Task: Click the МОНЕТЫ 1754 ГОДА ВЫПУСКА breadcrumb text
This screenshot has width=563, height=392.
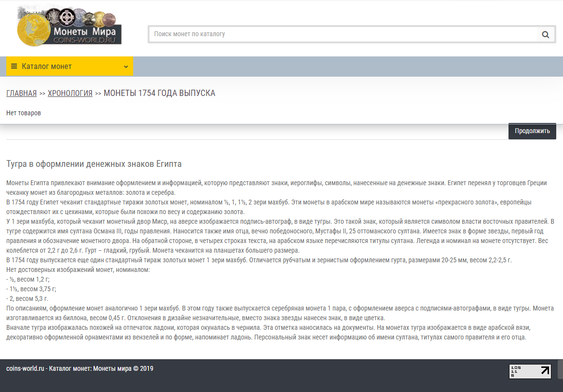Action: coord(159,93)
